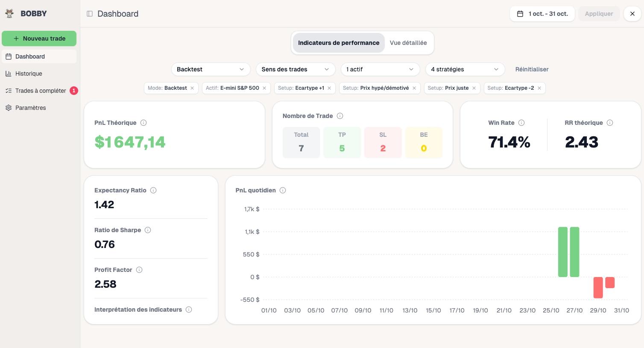Image resolution: width=644 pixels, height=348 pixels.
Task: Select the Indicateurs de performance tab
Action: coord(339,43)
